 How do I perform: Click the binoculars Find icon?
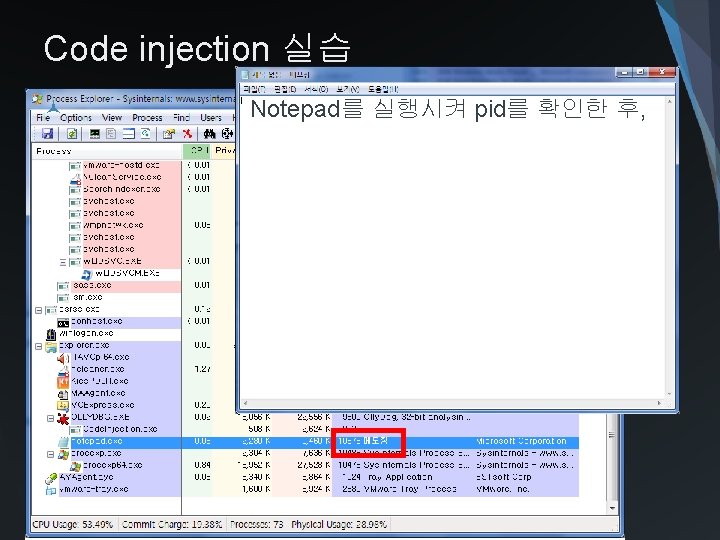pyautogui.click(x=209, y=134)
